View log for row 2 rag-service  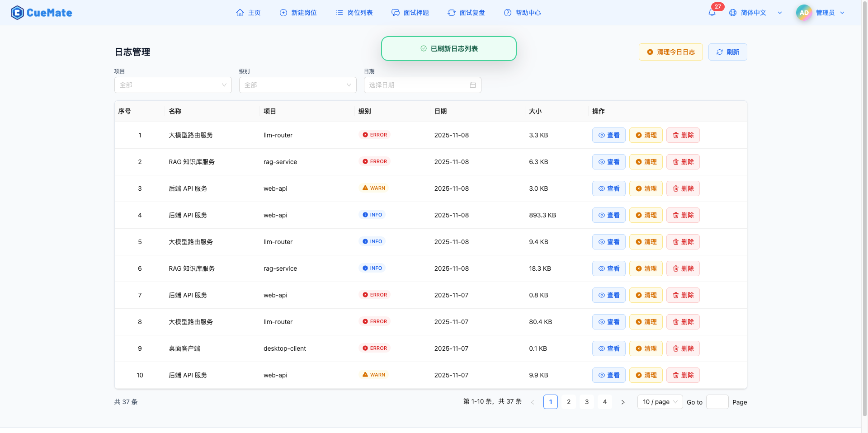tap(609, 162)
